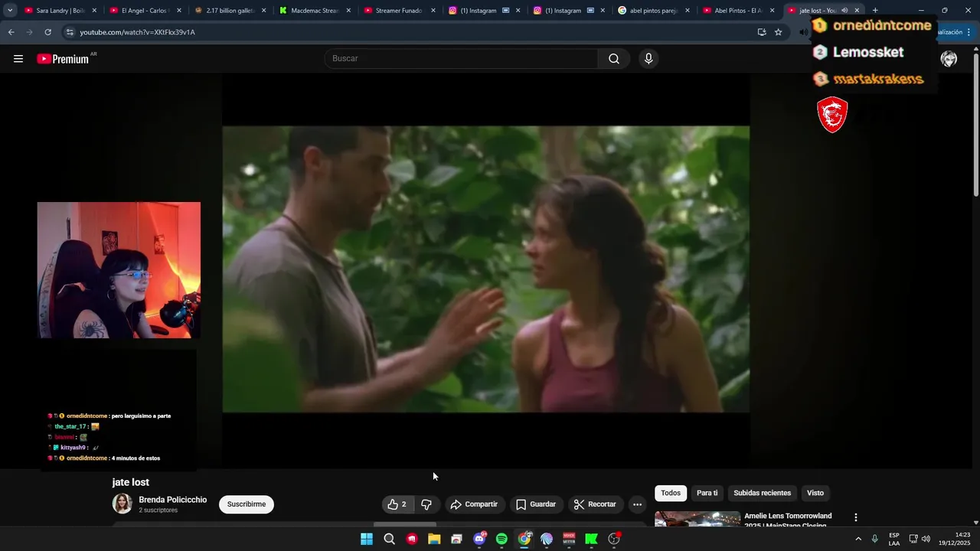Go back with the browser back arrow
The height and width of the screenshot is (551, 980).
click(x=11, y=32)
